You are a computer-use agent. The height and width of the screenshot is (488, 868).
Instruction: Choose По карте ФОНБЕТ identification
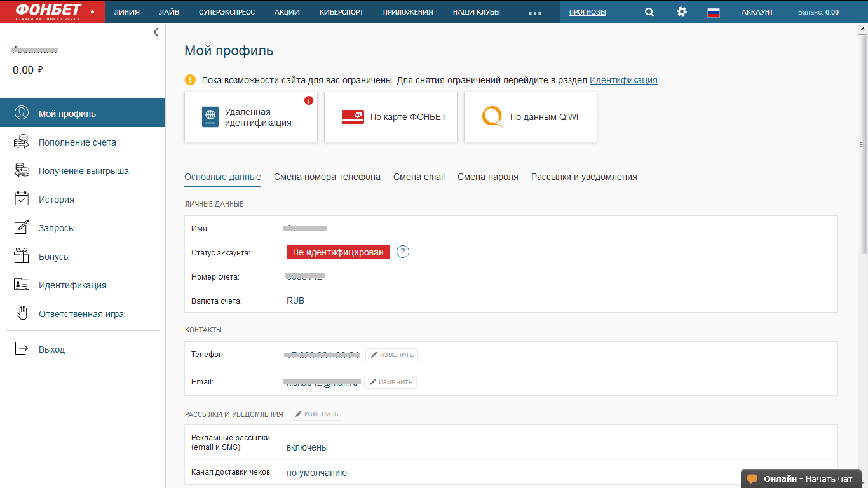pyautogui.click(x=391, y=117)
